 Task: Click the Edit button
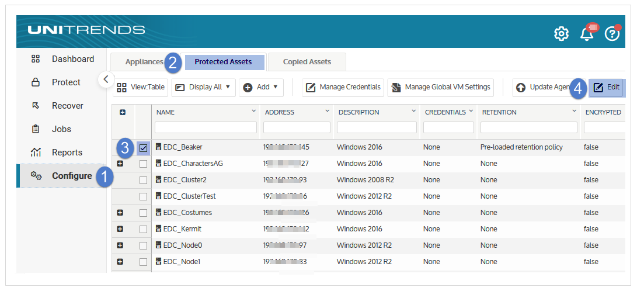pos(607,88)
